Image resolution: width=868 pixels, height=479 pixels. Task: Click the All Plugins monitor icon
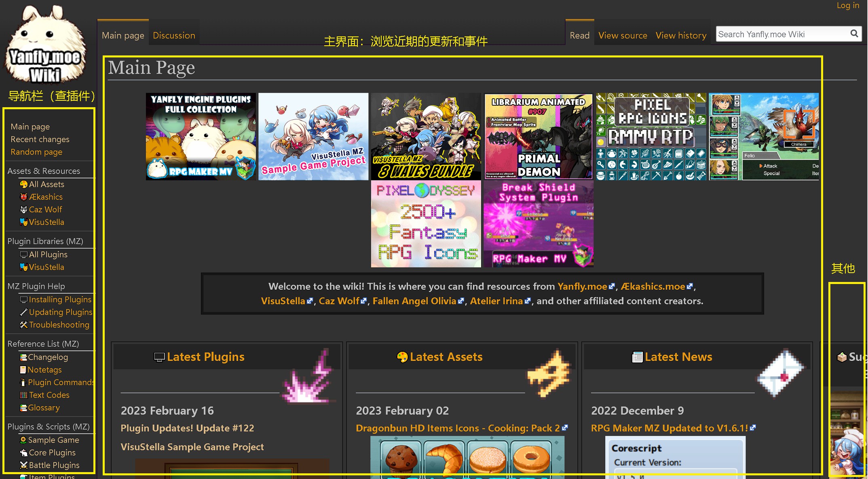pos(23,254)
